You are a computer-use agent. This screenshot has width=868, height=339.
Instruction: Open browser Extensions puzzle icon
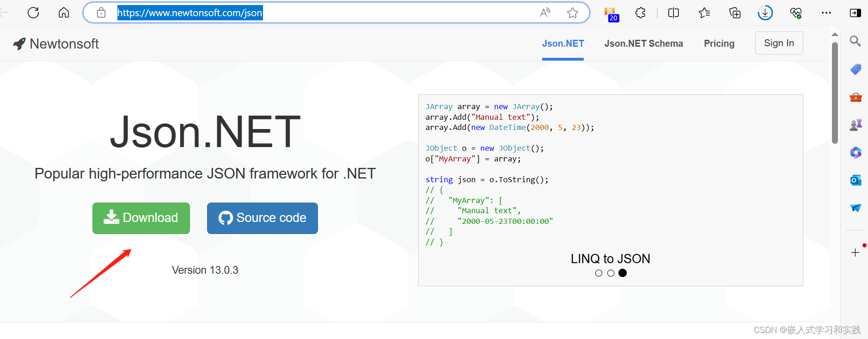[x=641, y=12]
